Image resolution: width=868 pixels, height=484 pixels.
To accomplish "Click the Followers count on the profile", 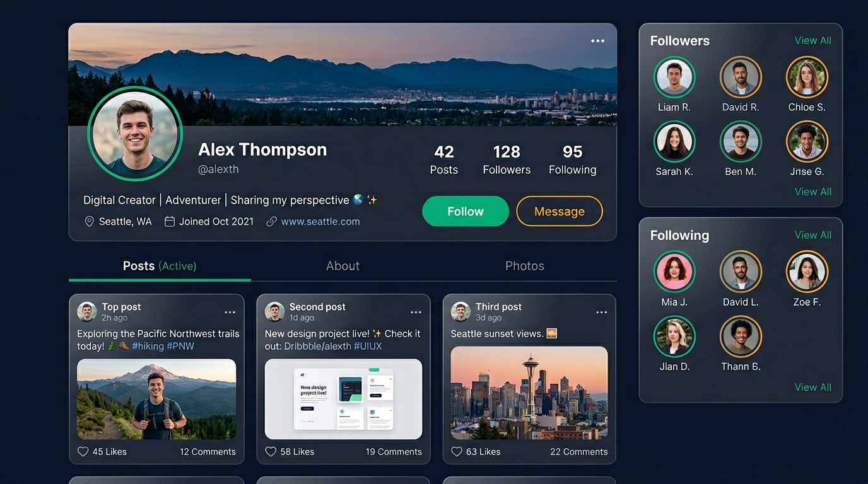I will click(x=506, y=159).
